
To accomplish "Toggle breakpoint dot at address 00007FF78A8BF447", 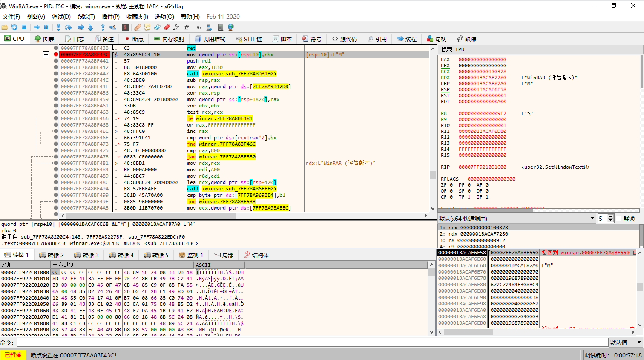I will point(56,74).
